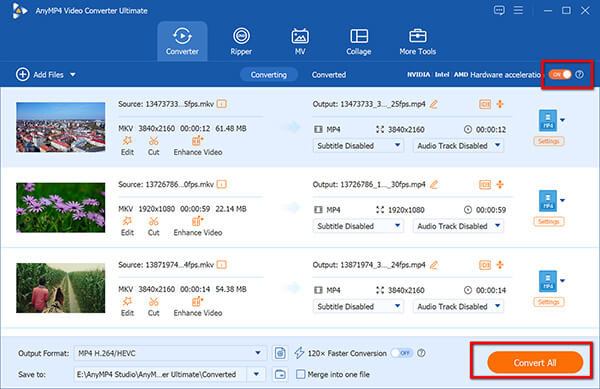
Task: Open Enhance Video for the 13726786 file
Action: [x=197, y=226]
